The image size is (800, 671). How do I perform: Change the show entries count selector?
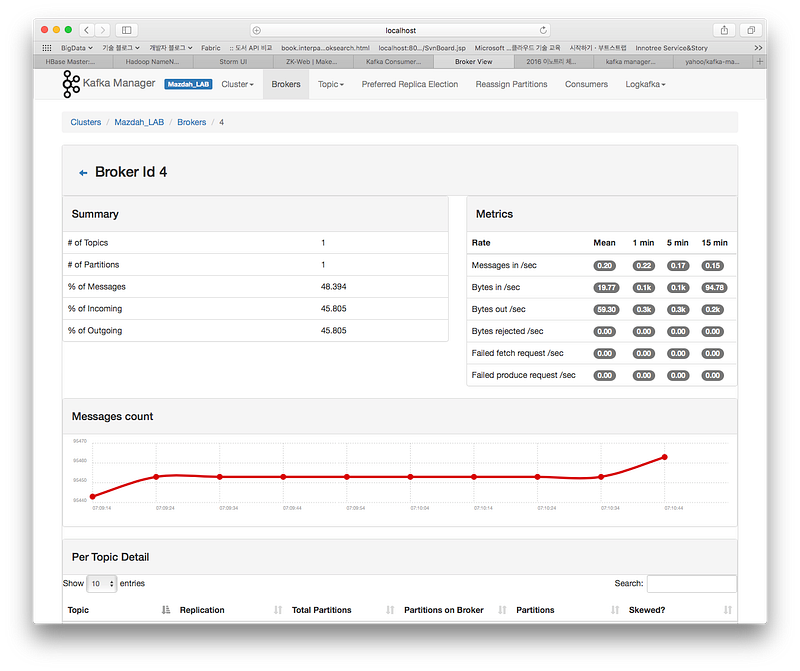(102, 584)
